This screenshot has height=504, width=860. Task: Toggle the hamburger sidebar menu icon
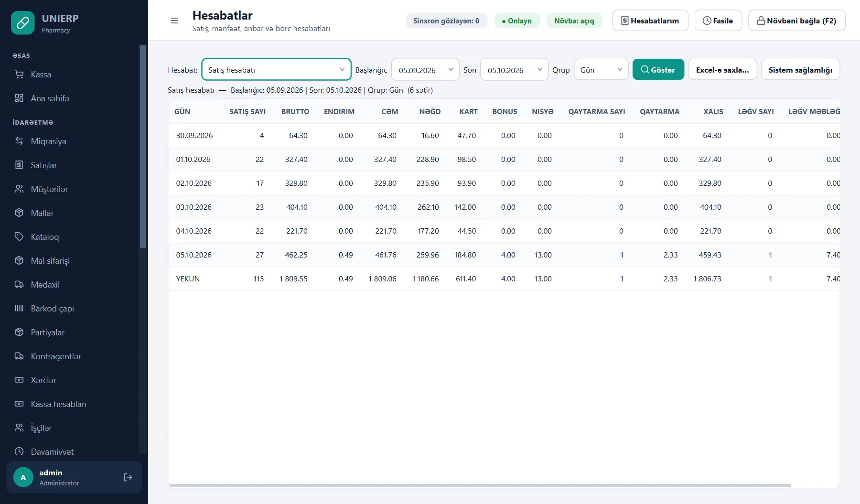[174, 21]
